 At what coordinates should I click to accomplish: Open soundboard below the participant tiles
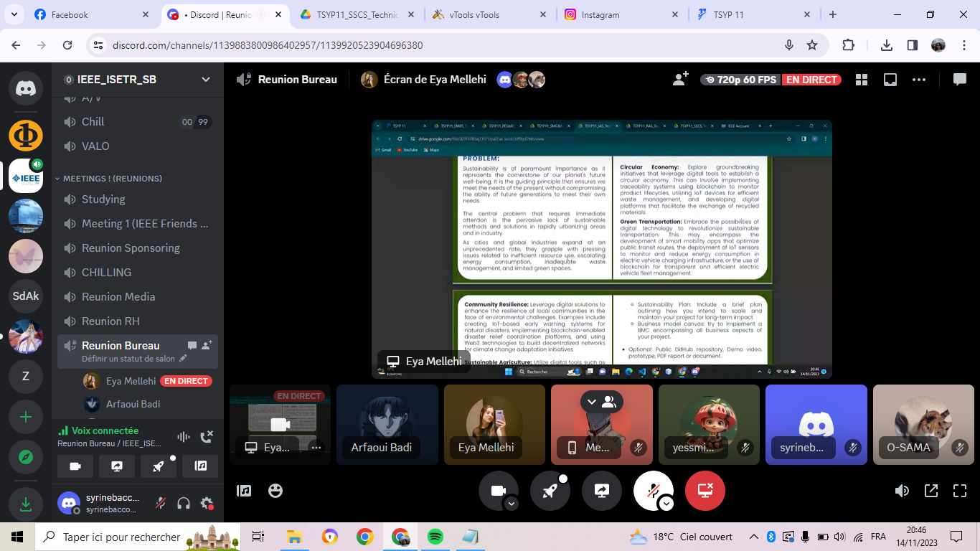[x=244, y=491]
